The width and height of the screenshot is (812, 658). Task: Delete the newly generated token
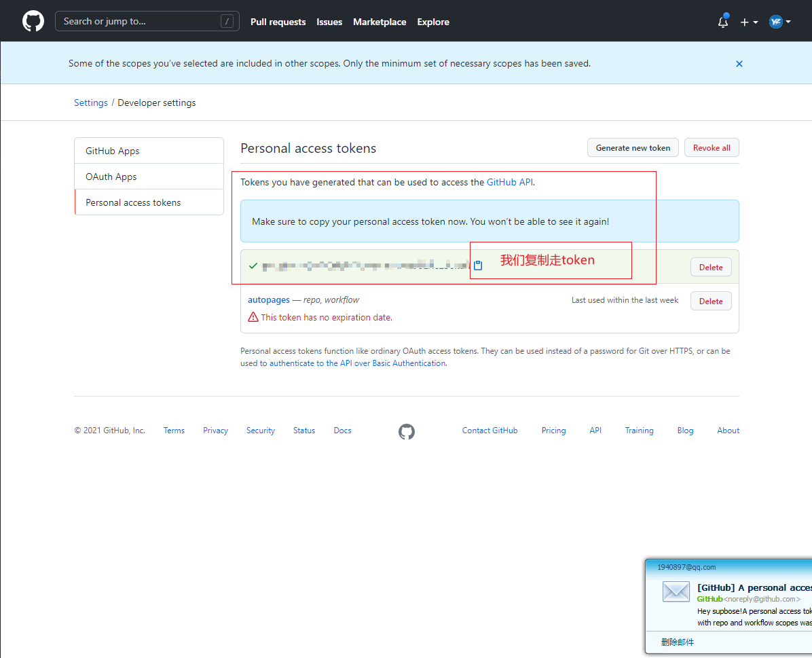click(711, 268)
